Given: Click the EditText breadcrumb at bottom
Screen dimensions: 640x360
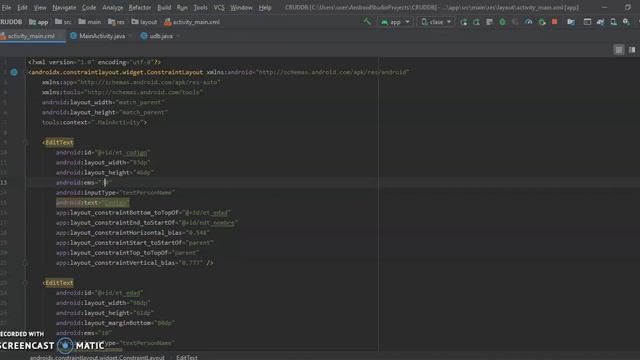Looking at the screenshot, I should point(187,357).
